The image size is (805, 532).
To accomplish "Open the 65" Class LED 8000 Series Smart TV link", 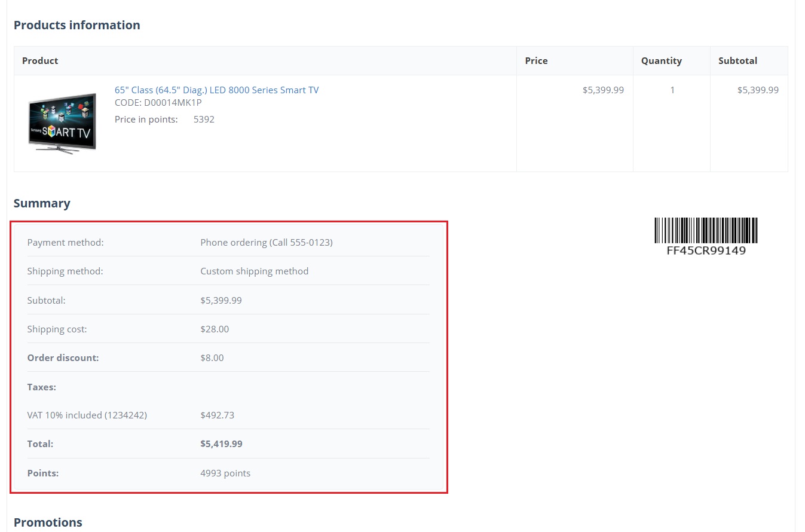I will tap(216, 90).
